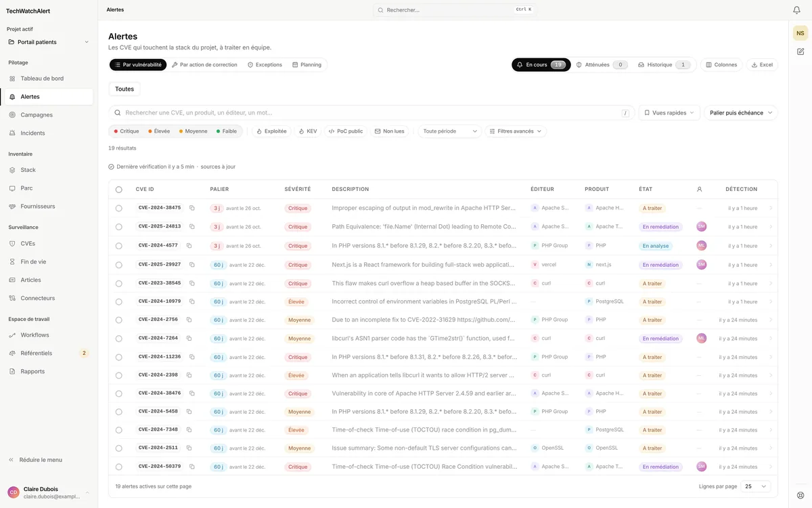Click the NS avatar button
This screenshot has width=812, height=508.
[x=800, y=33]
